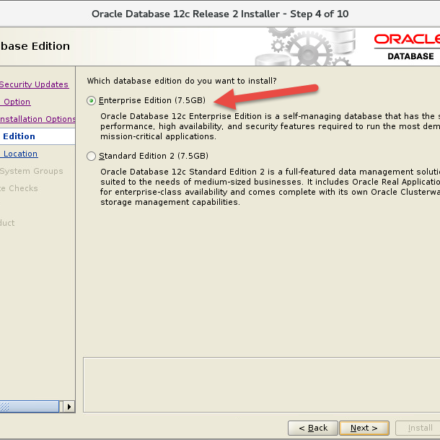440x440 pixels.
Task: Open the Installation Options step link
Action: [x=38, y=119]
